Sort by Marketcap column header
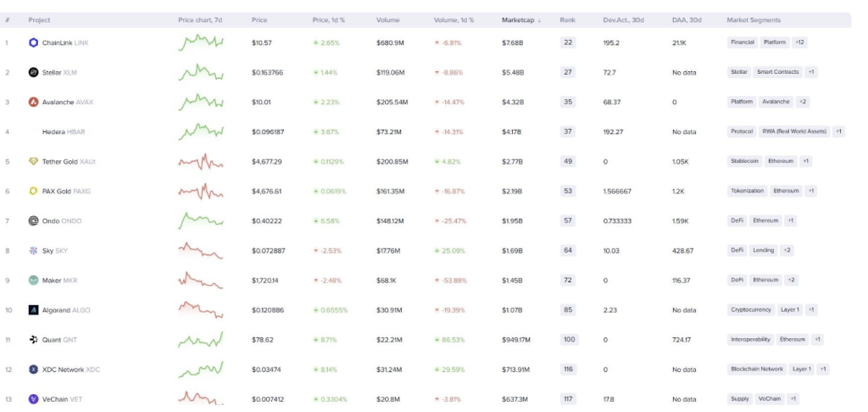The width and height of the screenshot is (868, 412). (x=520, y=20)
